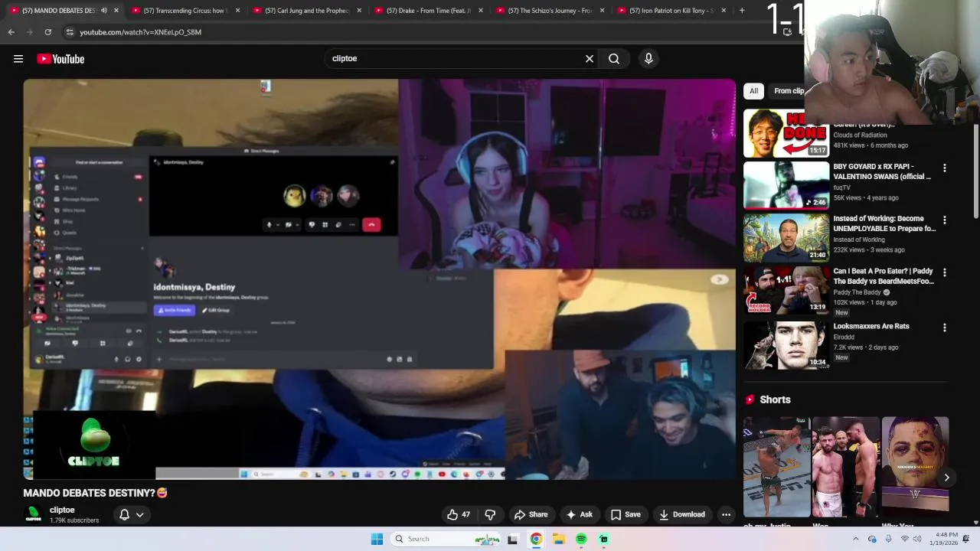Select the youtube.com URL address field

pos(140,32)
